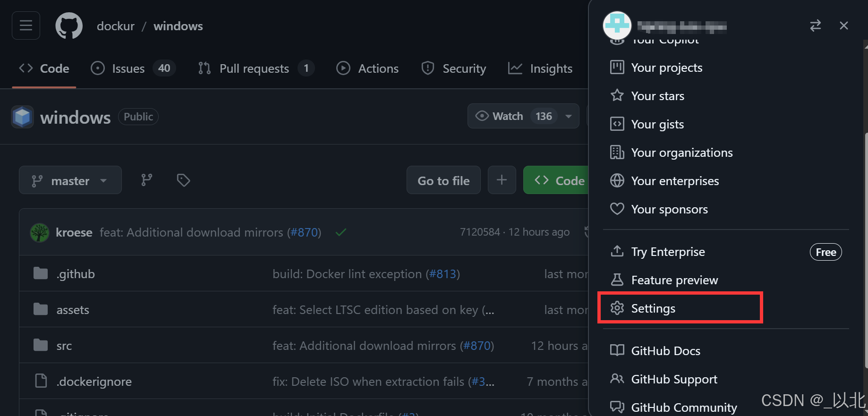Click the Public visibility badge
The height and width of the screenshot is (416, 868).
tap(138, 117)
